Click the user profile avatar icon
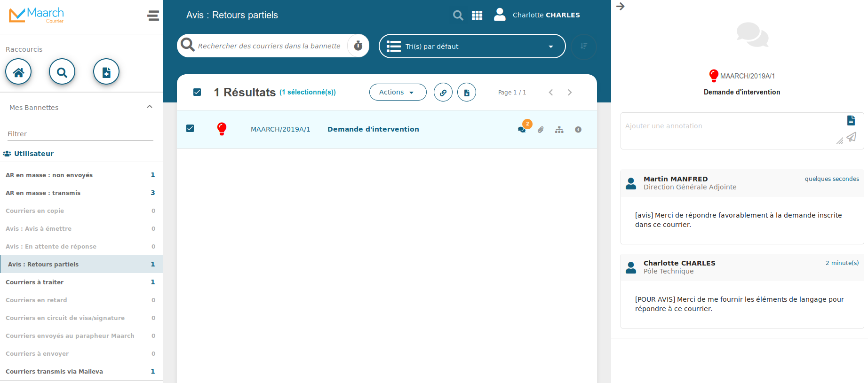The height and width of the screenshot is (383, 868). tap(500, 15)
